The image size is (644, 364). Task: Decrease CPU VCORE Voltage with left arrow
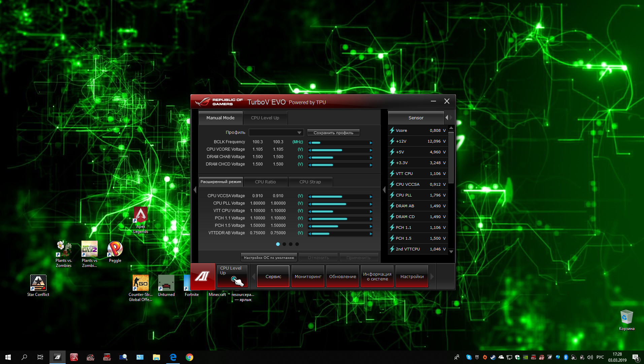[310, 150]
